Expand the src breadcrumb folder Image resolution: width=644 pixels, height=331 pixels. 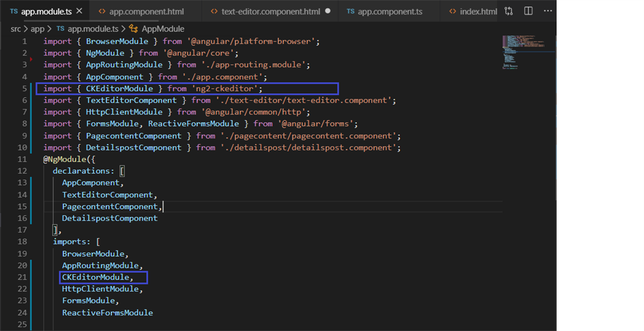click(16, 29)
